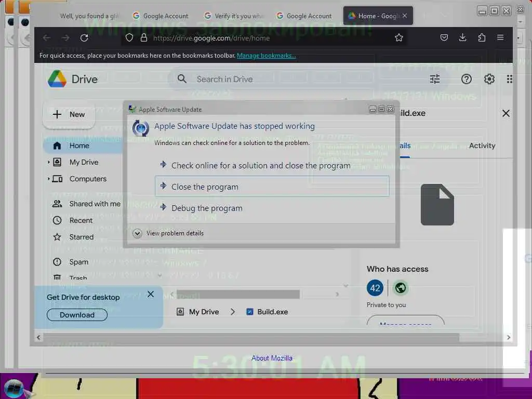Expand the My Drive tree arrow
This screenshot has height=399, width=532.
tap(48, 162)
